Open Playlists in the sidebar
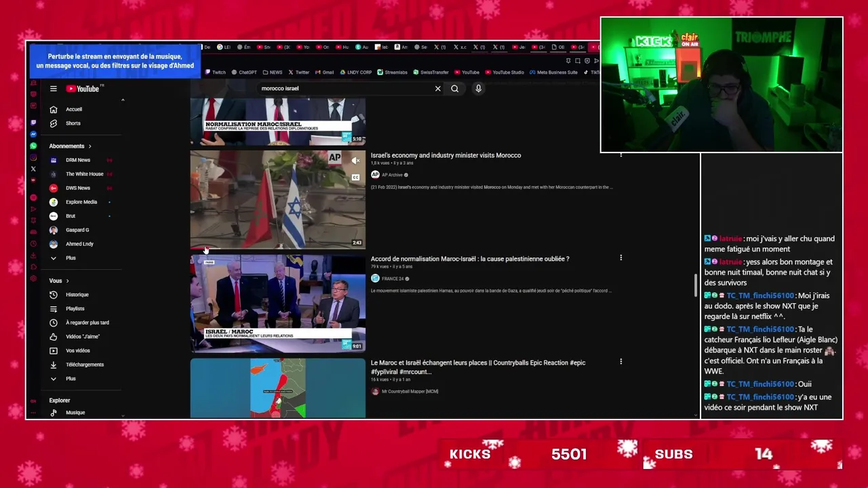 click(75, 309)
